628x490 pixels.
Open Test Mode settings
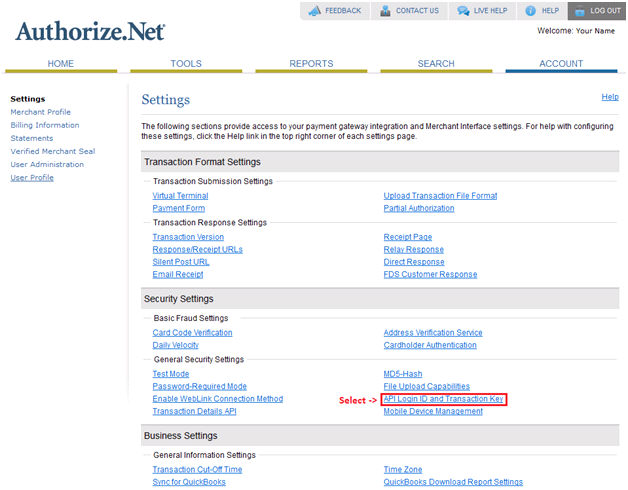coord(171,374)
